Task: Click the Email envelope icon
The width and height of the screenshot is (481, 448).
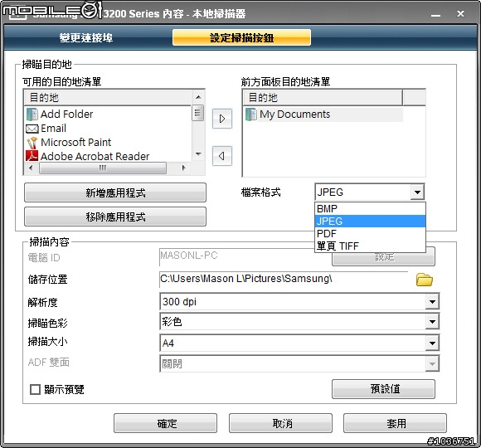Action: (32, 129)
